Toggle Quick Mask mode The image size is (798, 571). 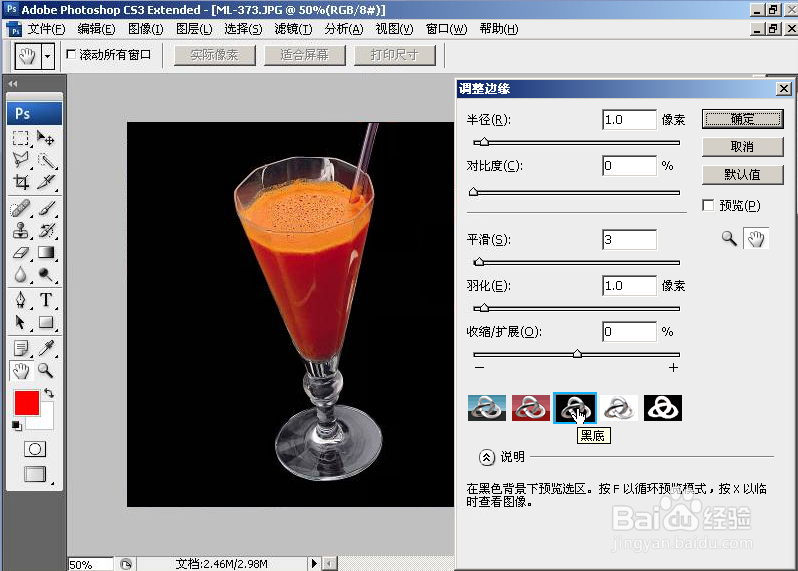click(x=35, y=449)
